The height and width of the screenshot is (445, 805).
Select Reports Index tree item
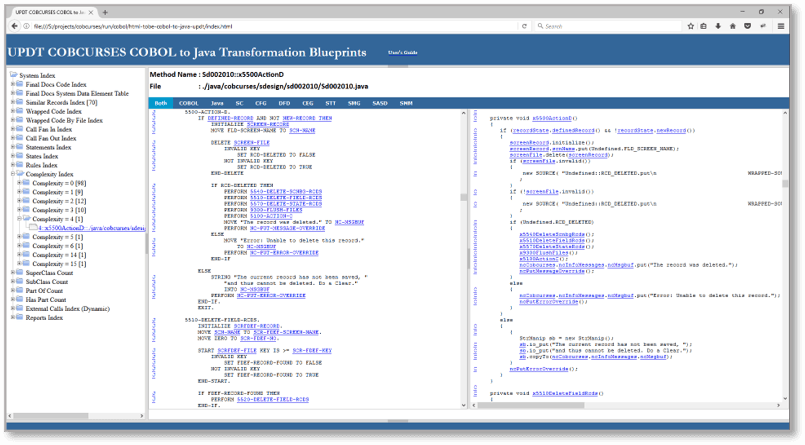click(44, 318)
